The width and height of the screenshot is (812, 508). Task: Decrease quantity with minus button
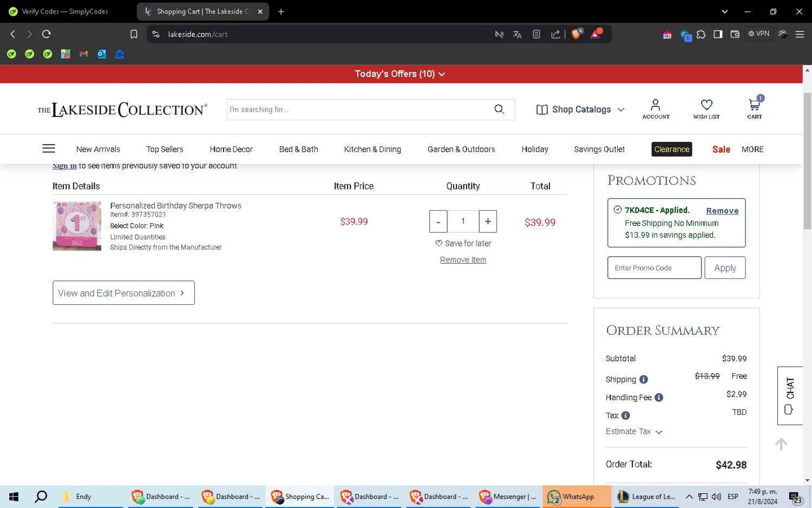tap(438, 222)
